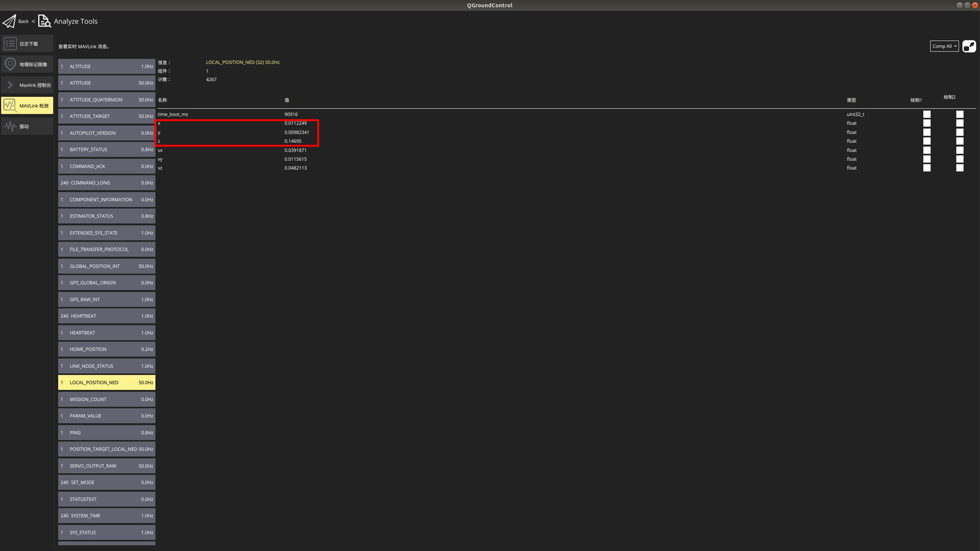This screenshot has width=980, height=551.
Task: Select the COMMAND_ACK message
Action: click(x=107, y=166)
